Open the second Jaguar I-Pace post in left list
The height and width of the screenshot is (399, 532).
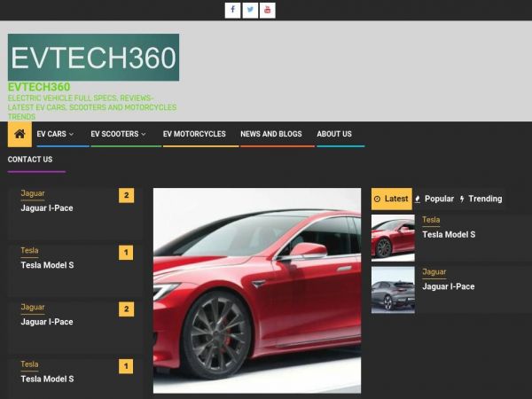tap(47, 322)
